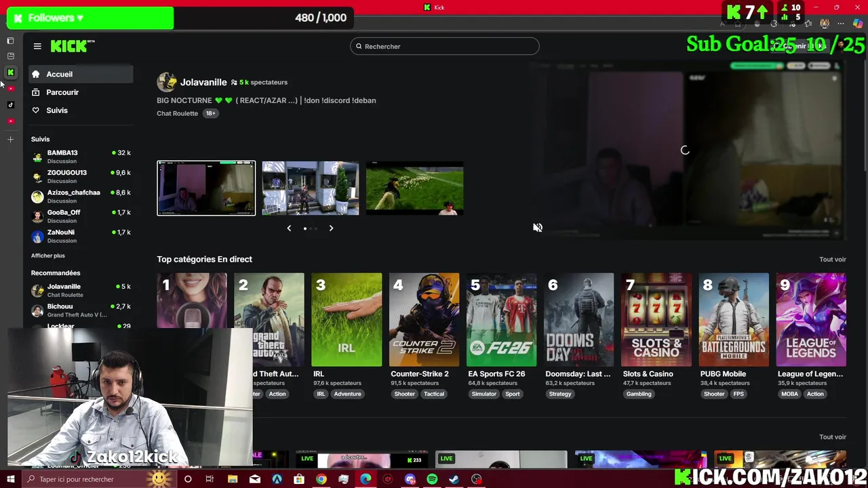This screenshot has height=488, width=868.
Task: Click the Tactical tag under Counter-Strike 2
Action: tap(434, 394)
